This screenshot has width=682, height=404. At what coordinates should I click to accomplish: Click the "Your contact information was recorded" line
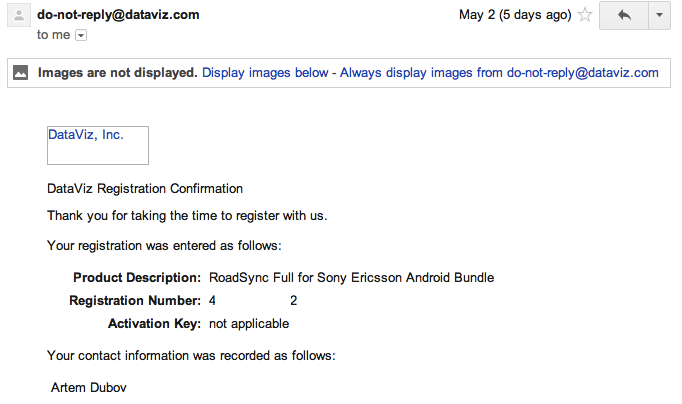(x=191, y=355)
